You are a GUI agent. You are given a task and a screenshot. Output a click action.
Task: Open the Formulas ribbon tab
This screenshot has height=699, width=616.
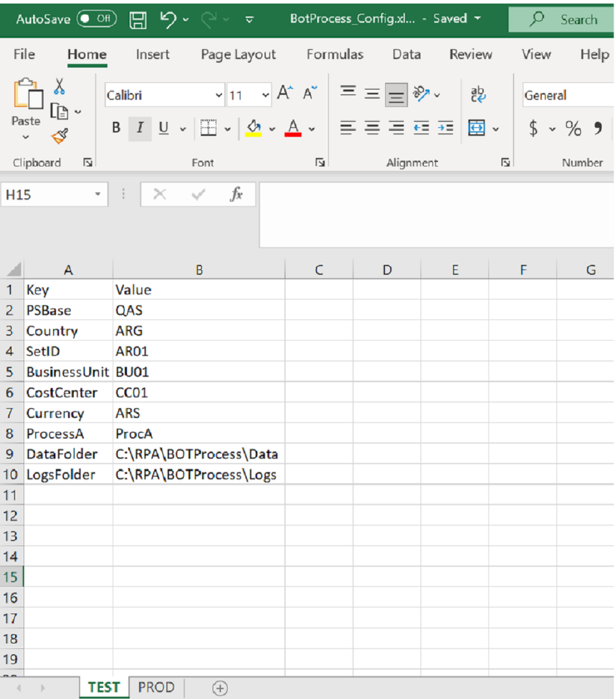pos(335,55)
